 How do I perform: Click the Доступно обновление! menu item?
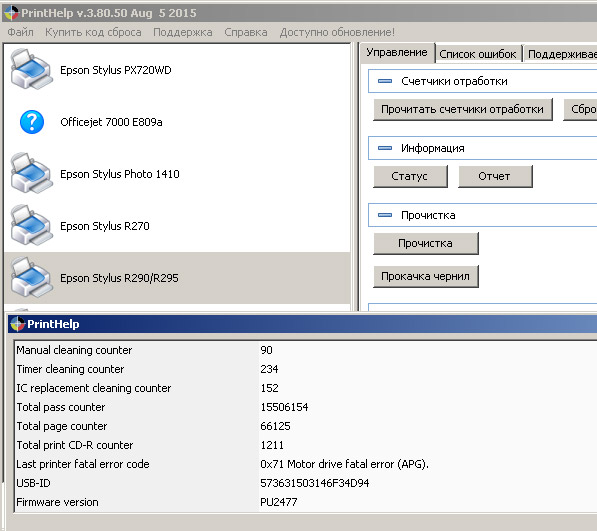coord(337,32)
